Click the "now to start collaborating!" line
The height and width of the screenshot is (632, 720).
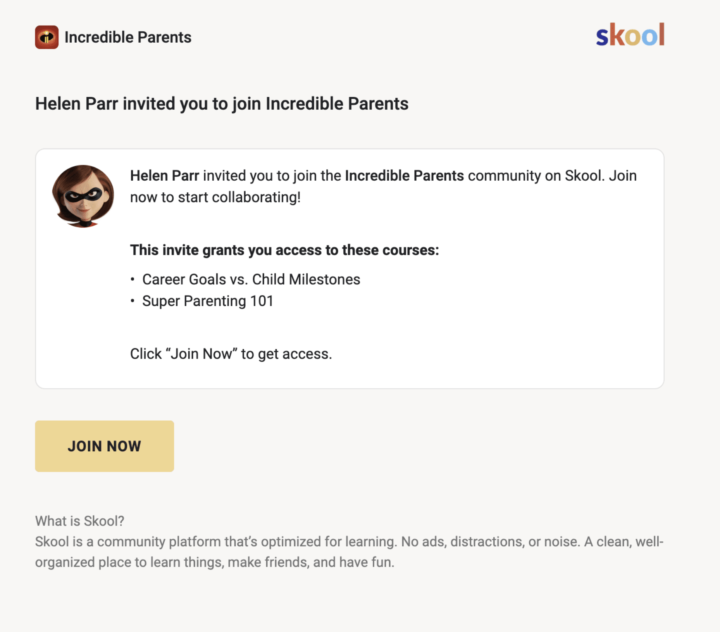(215, 197)
